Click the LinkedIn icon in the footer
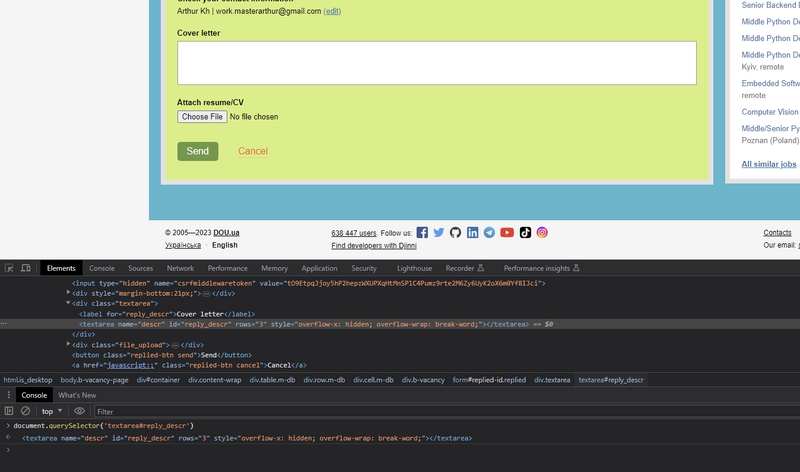 coord(472,232)
